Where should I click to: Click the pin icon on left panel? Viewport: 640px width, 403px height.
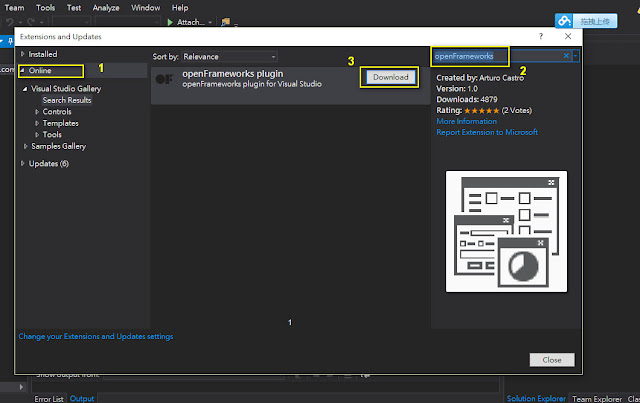point(10,41)
